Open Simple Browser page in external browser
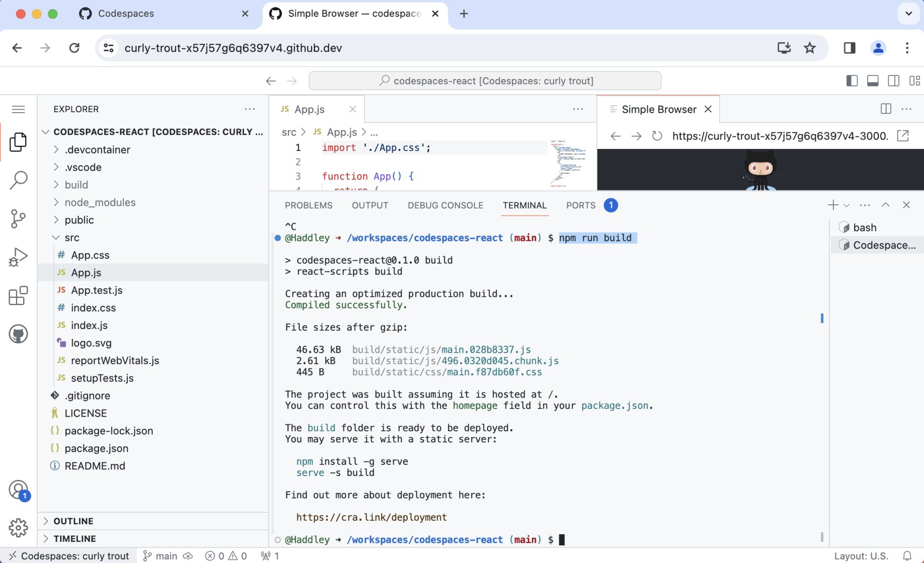The width and height of the screenshot is (924, 563). click(903, 136)
